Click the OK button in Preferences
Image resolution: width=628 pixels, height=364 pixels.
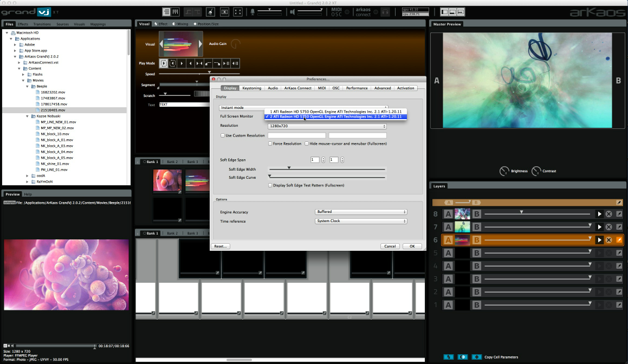[x=412, y=246]
